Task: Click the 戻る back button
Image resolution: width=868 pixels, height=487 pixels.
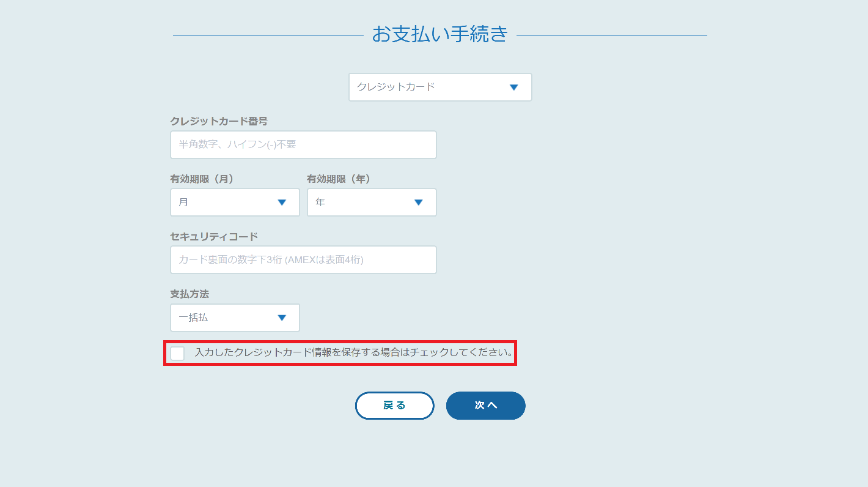Action: click(395, 406)
